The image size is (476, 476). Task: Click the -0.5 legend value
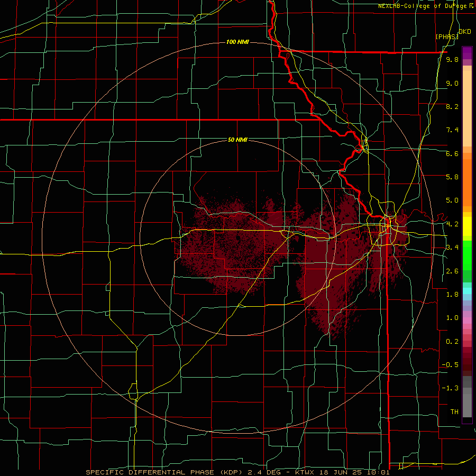[450, 364]
